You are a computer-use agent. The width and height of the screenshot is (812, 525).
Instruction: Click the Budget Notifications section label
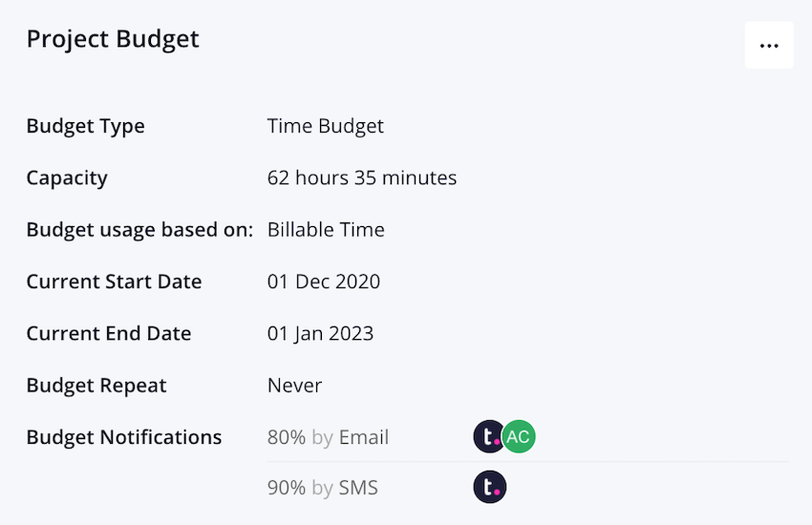coord(124,437)
